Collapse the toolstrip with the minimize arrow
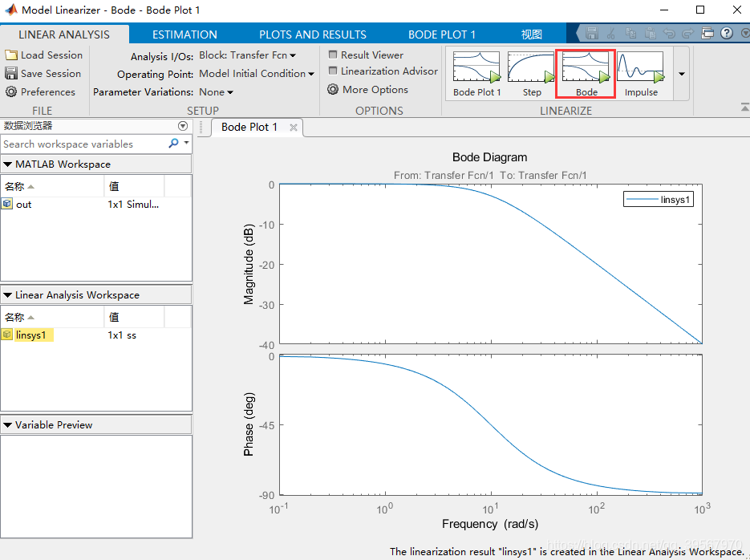This screenshot has height=560, width=750. coord(744,108)
